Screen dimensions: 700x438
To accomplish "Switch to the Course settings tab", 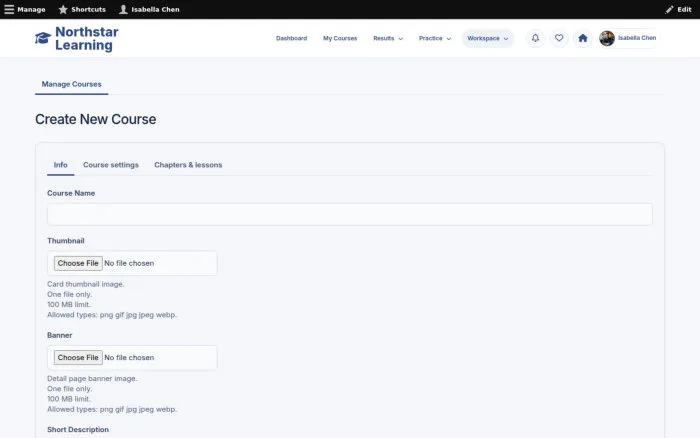I will pos(111,165).
